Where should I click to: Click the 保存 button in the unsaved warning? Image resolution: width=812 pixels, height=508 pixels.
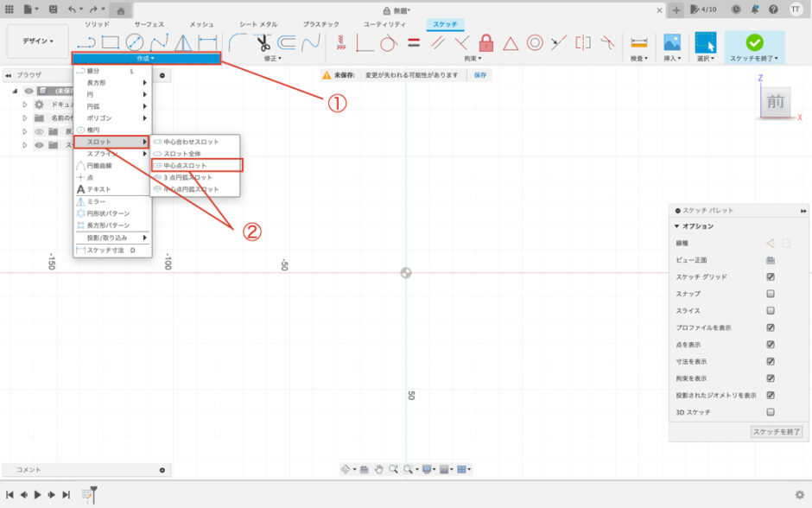[x=480, y=75]
